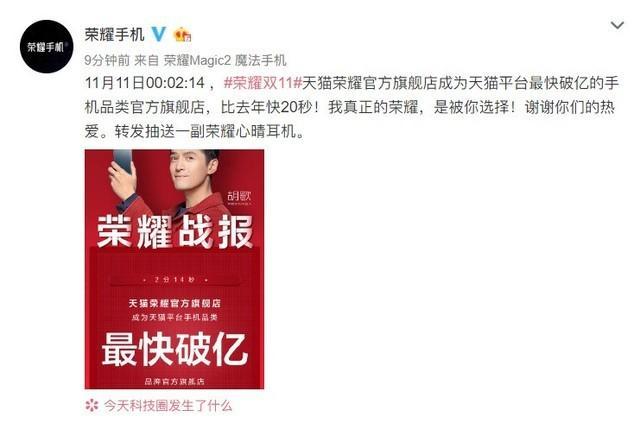Open the 荣耀手机 round black avatar

pos(47,47)
